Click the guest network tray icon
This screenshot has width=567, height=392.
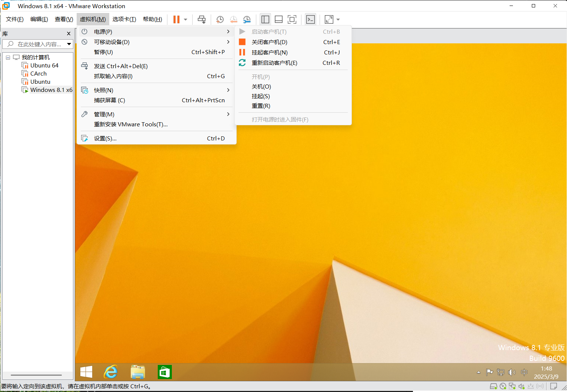pos(501,372)
